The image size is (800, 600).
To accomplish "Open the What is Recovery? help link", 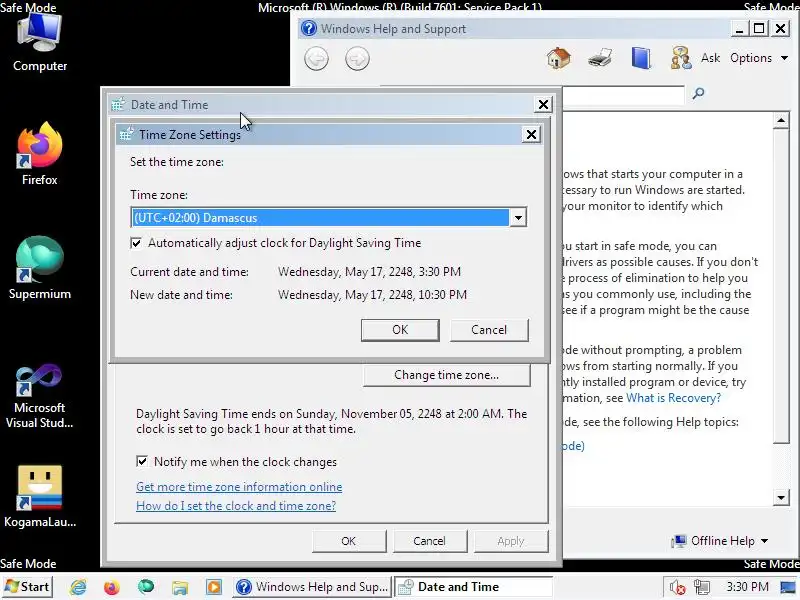I will click(x=673, y=398).
